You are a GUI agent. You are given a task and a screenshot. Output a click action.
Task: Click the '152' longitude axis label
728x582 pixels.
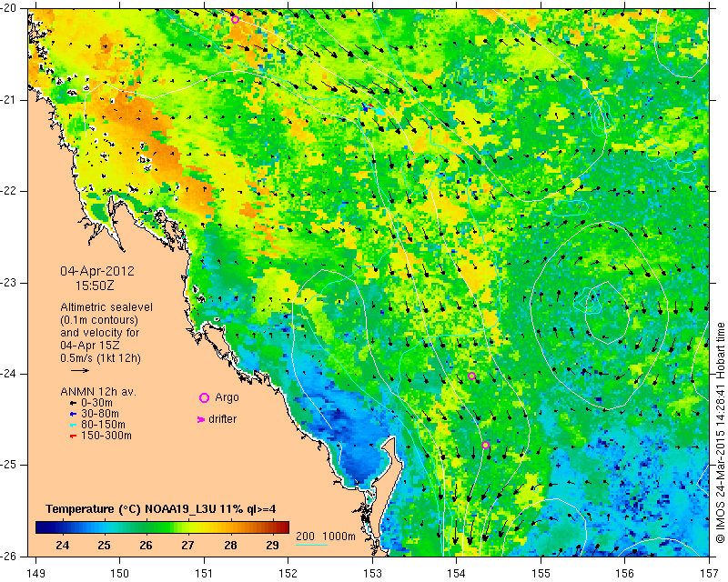288,574
